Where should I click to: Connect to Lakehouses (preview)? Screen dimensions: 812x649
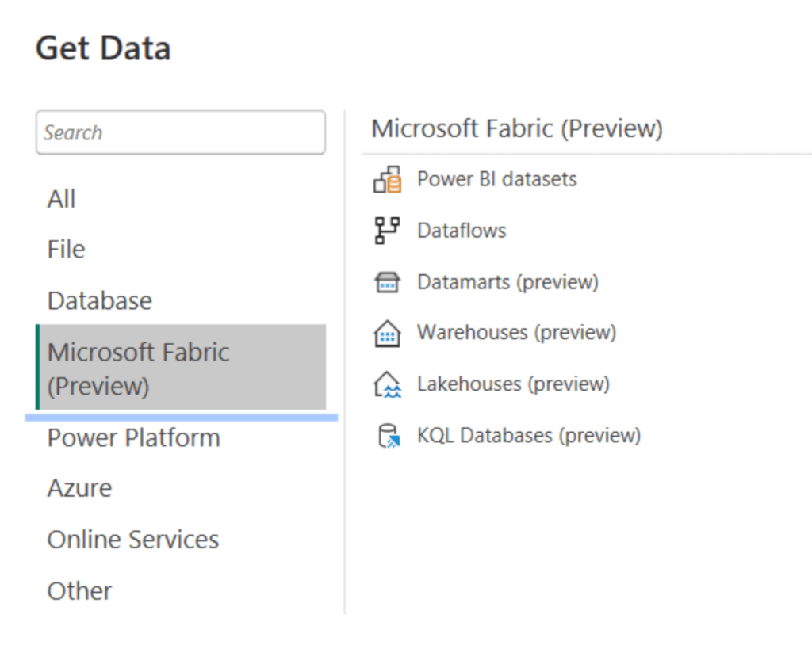point(514,384)
